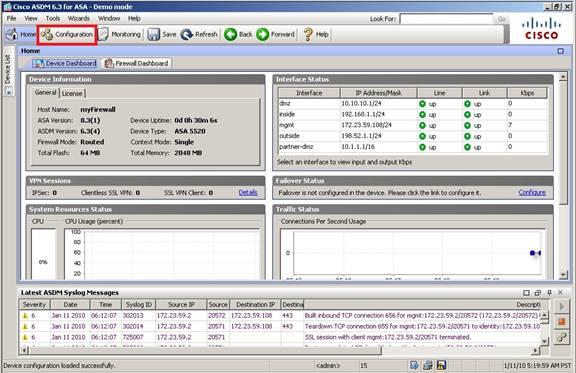
Task: Go Back to the previous screen
Action: click(238, 35)
